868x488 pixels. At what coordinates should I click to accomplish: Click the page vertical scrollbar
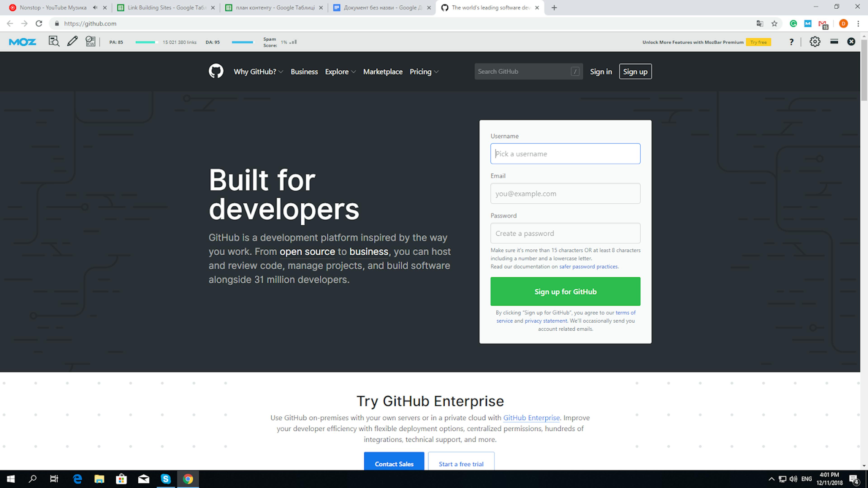tap(864, 70)
